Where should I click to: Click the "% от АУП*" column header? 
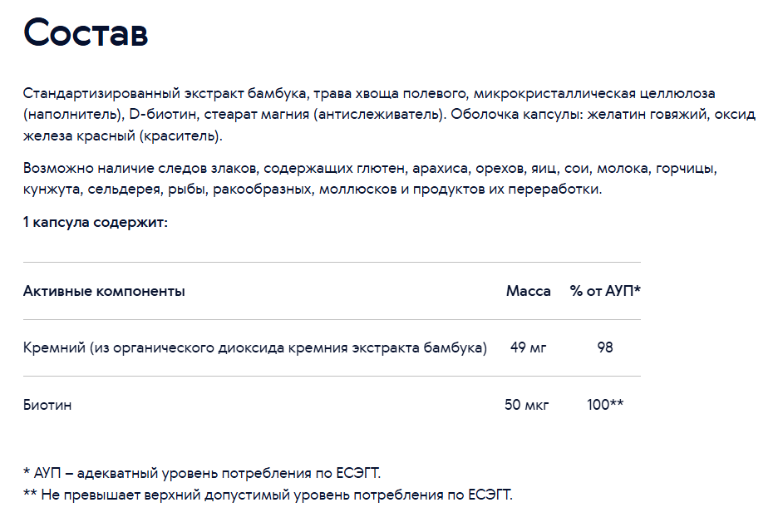(x=605, y=291)
